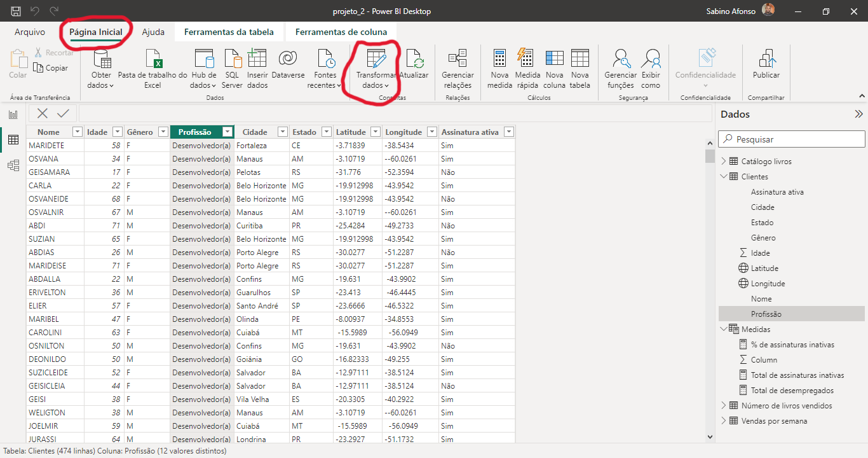Click the Pesquisar search field
This screenshot has width=868, height=458.
click(792, 139)
